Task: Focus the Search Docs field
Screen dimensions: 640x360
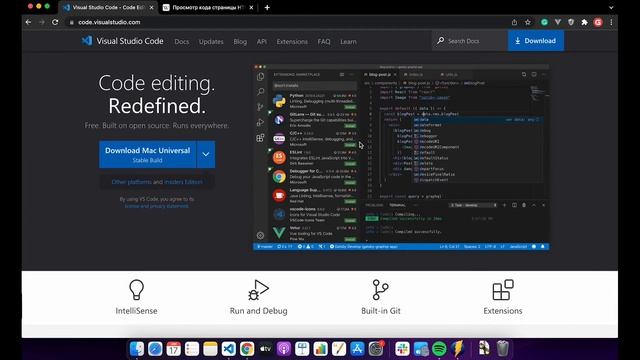Action: tap(470, 41)
